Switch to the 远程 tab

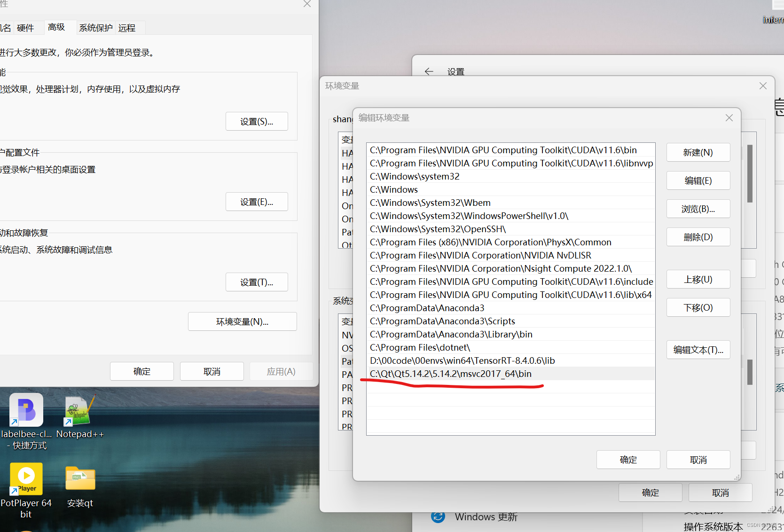tap(126, 28)
